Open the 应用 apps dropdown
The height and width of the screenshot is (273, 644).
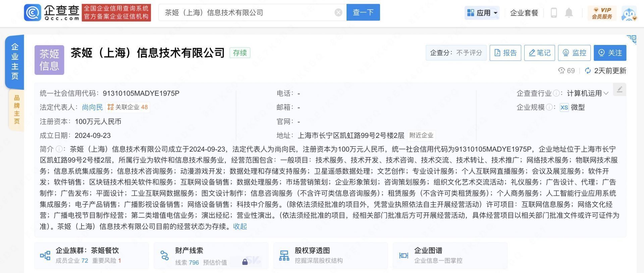coord(482,13)
